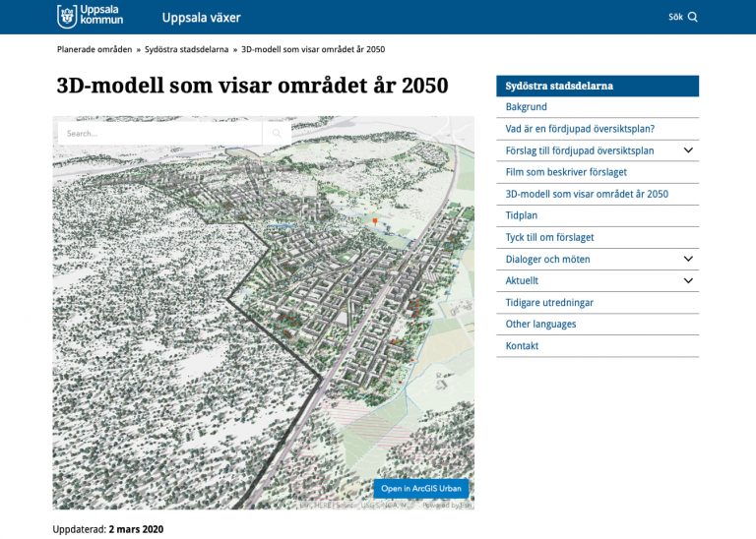Viewport: 756px width, 539px height.
Task: Open the Bakgrund sidebar item
Action: point(526,107)
